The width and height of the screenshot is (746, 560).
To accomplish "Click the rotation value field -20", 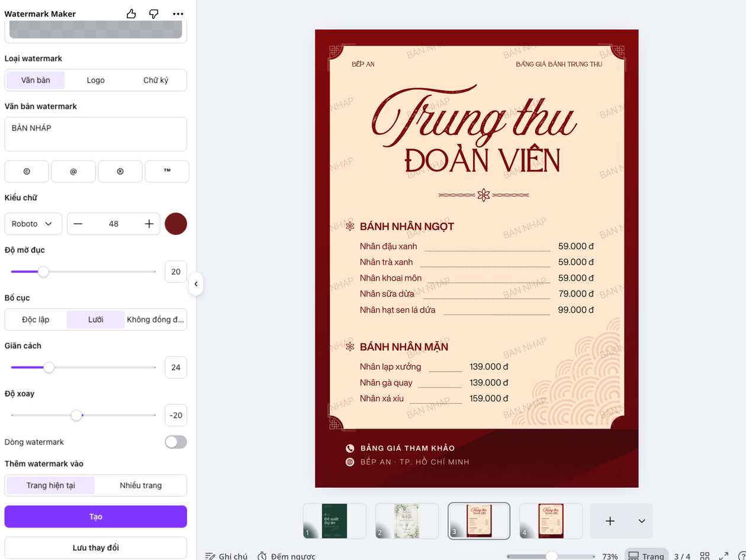I will click(x=176, y=416).
